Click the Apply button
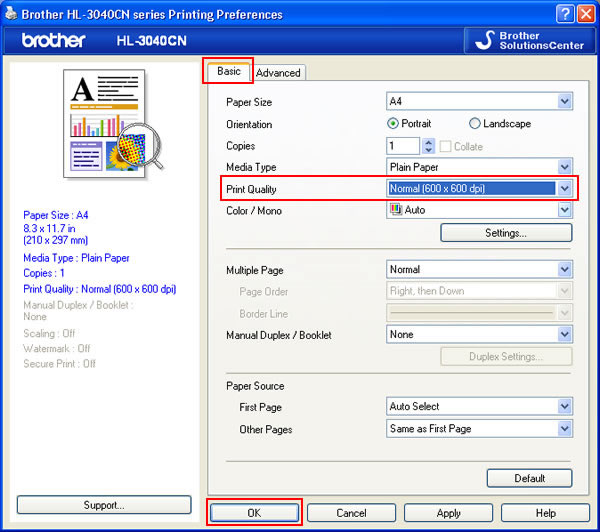The image size is (600, 532). [x=448, y=513]
